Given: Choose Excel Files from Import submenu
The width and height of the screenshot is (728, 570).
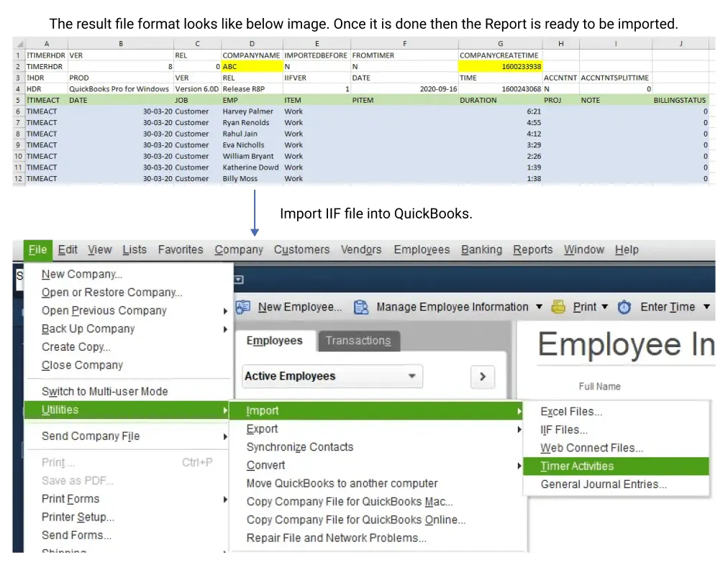Looking at the screenshot, I should tap(616, 412).
